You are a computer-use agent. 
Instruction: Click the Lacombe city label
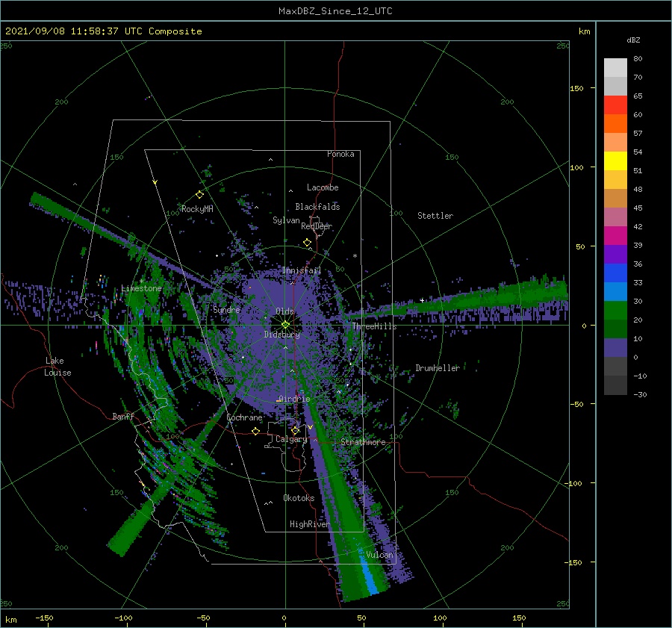point(323,187)
